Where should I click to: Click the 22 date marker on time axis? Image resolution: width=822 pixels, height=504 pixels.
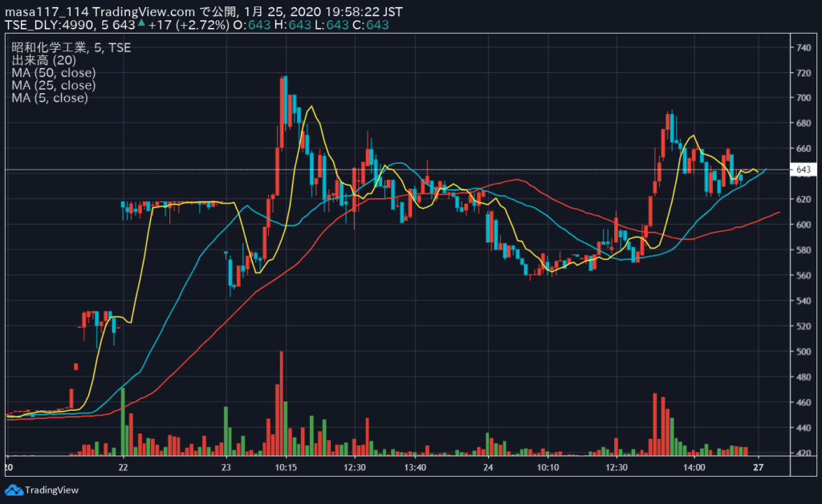coord(123,467)
